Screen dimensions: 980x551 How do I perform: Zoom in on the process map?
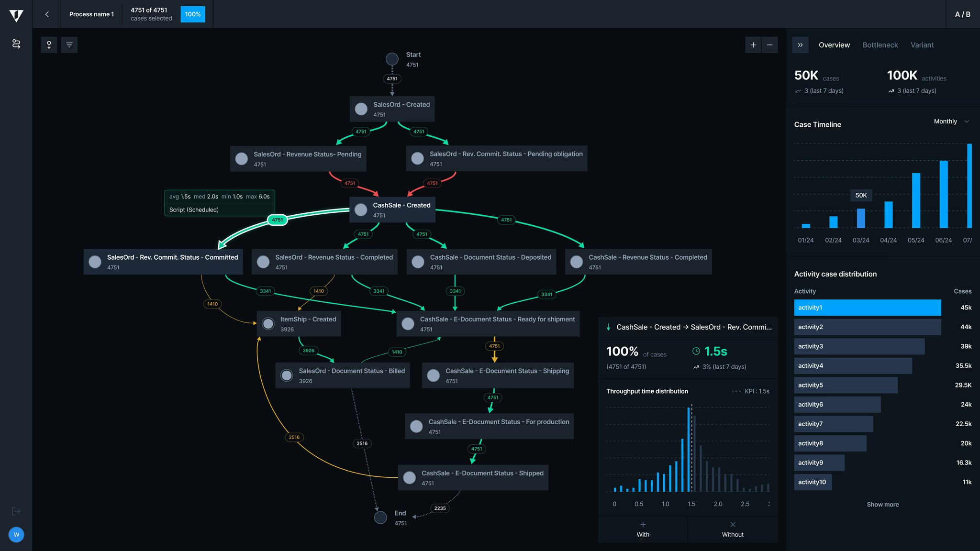click(753, 44)
